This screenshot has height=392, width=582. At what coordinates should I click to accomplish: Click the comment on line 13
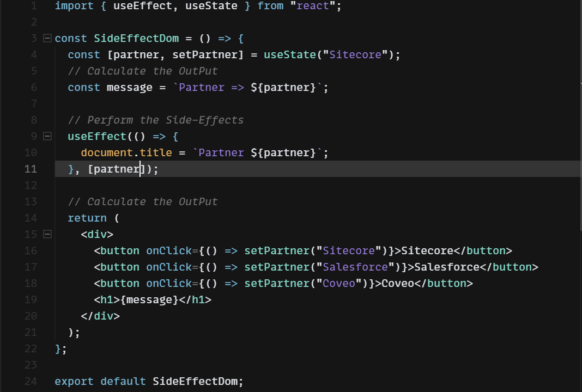[143, 201]
